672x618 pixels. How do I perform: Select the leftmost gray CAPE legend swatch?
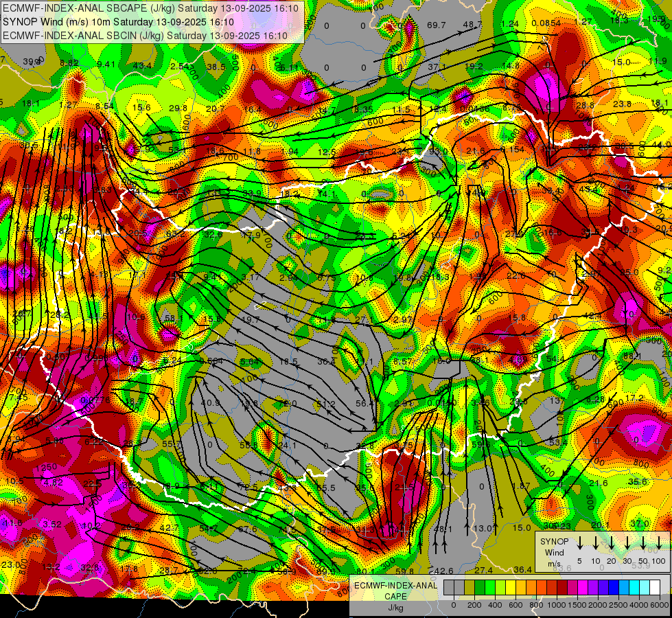click(449, 587)
